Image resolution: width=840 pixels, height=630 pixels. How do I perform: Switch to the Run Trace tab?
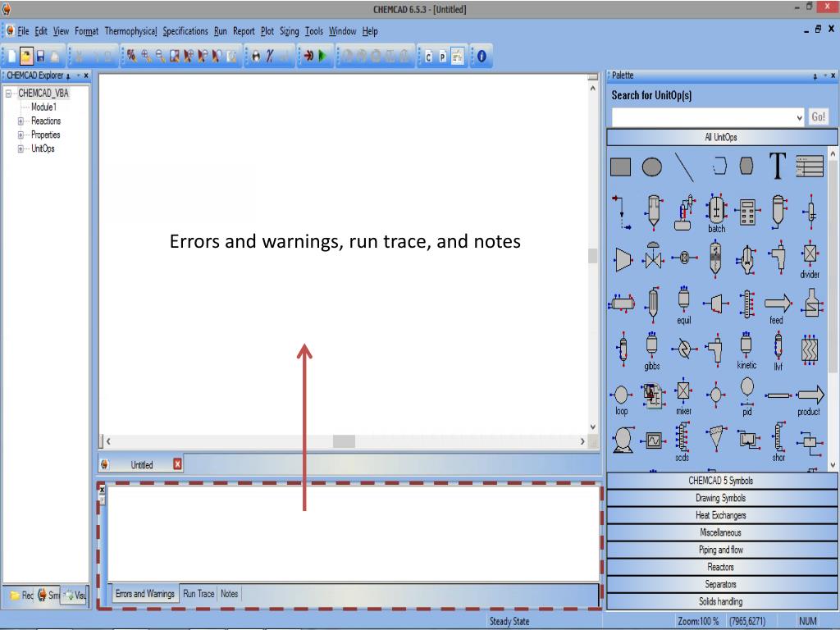point(199,594)
